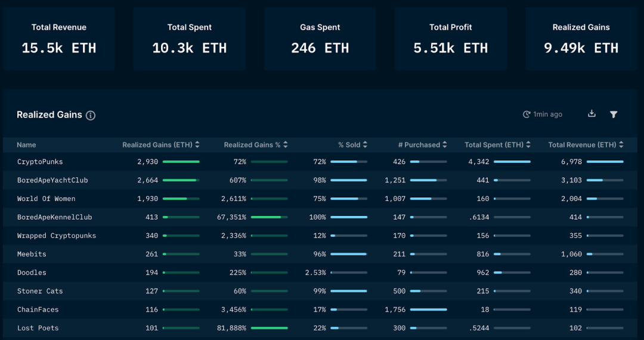Open the Doodles collection row
This screenshot has width=644, height=340.
(320, 273)
